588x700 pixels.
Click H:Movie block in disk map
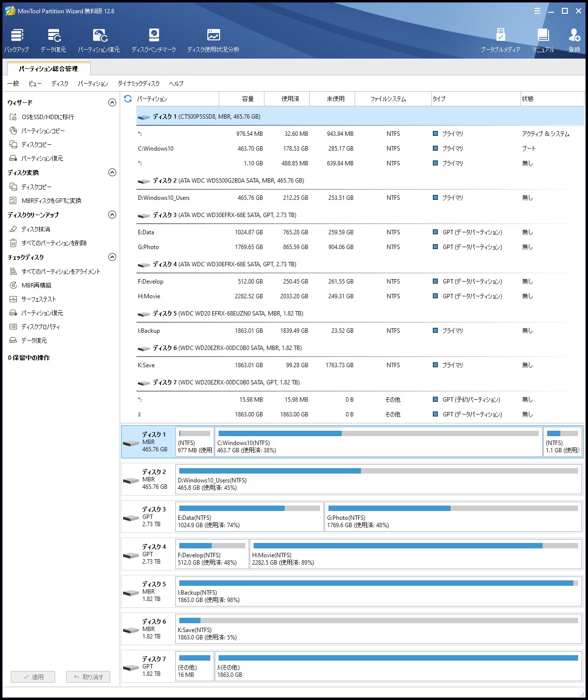(x=416, y=554)
